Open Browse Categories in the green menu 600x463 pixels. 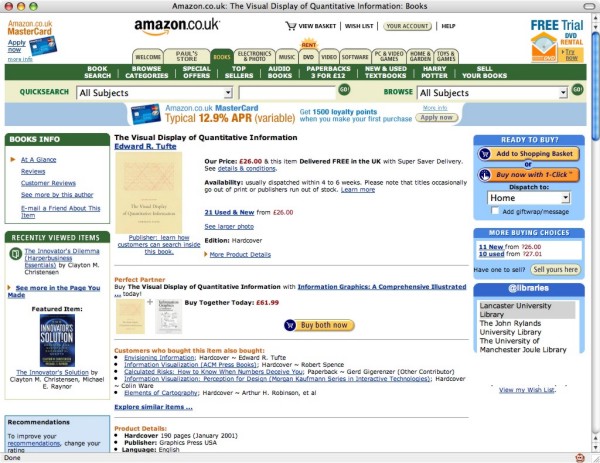click(x=147, y=72)
